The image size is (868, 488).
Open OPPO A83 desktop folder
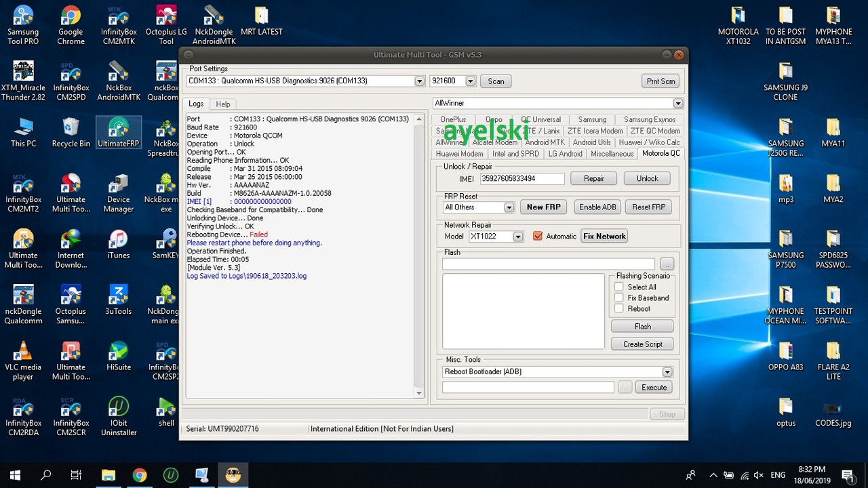(x=785, y=356)
